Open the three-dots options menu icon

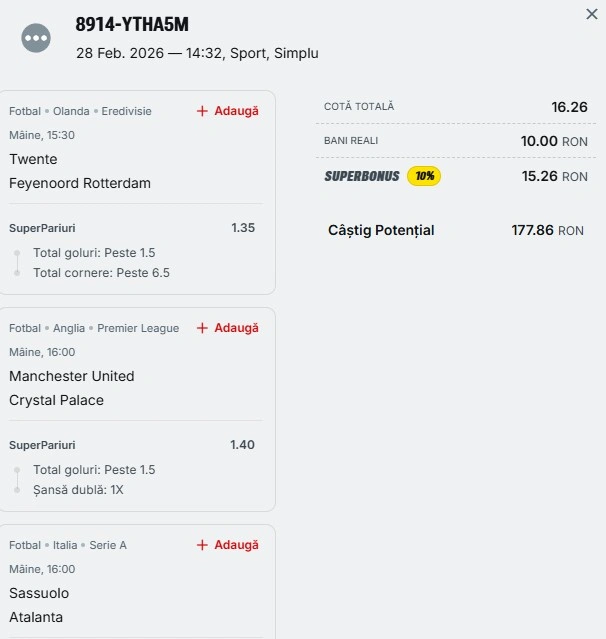(x=36, y=38)
